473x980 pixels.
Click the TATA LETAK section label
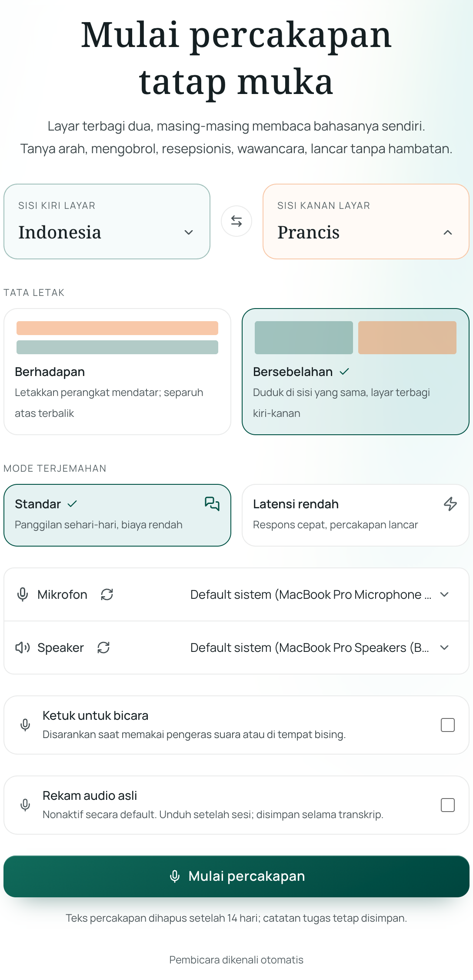(x=34, y=293)
